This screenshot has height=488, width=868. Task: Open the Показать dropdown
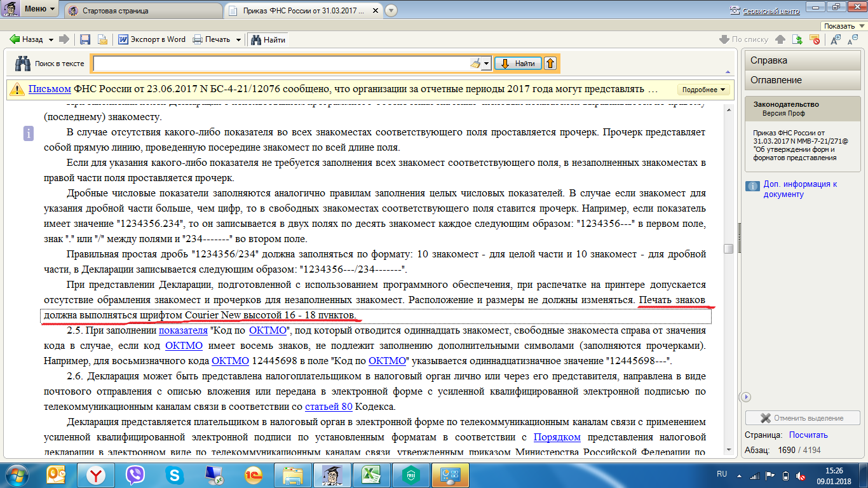[843, 26]
